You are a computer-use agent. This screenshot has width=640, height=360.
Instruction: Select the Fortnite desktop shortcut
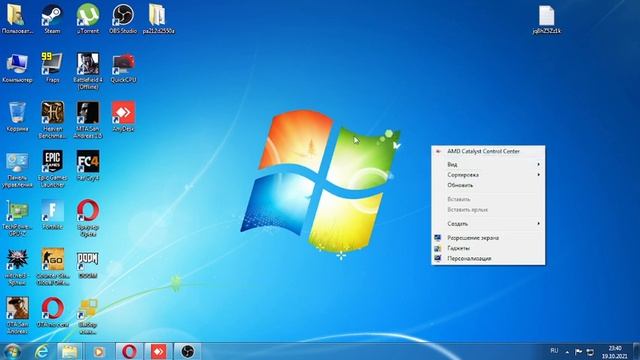pos(52,215)
